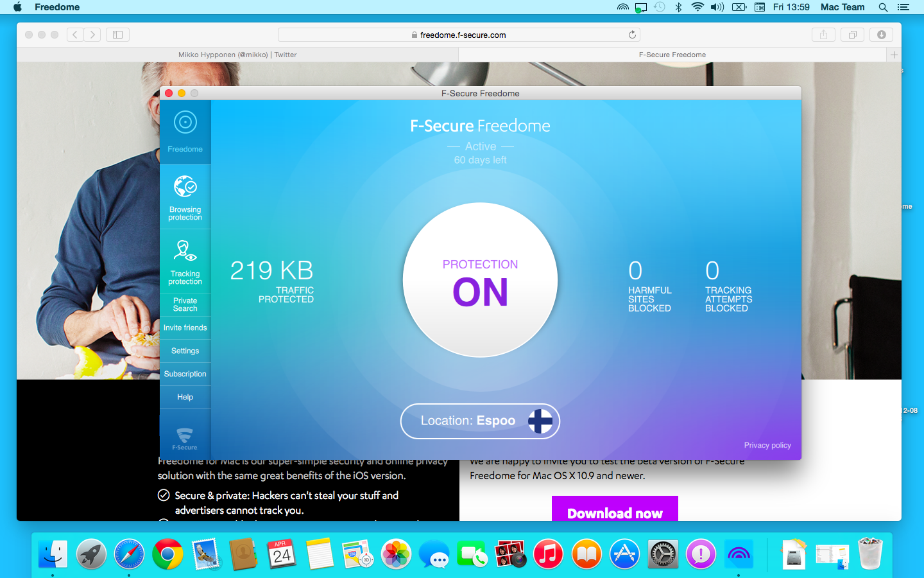Reload the page with the refresh icon
The height and width of the screenshot is (578, 924).
point(632,35)
